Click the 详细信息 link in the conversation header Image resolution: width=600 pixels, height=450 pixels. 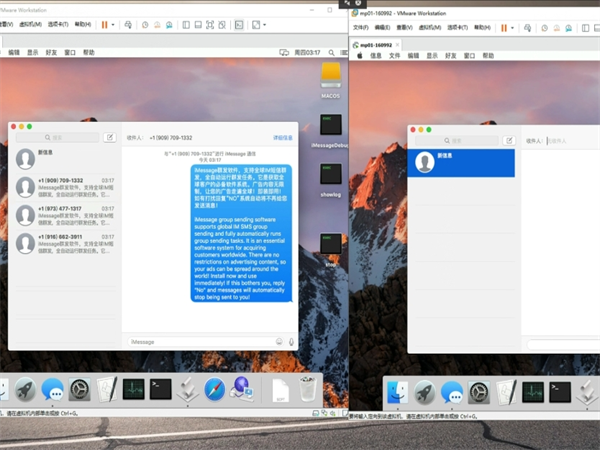point(283,137)
